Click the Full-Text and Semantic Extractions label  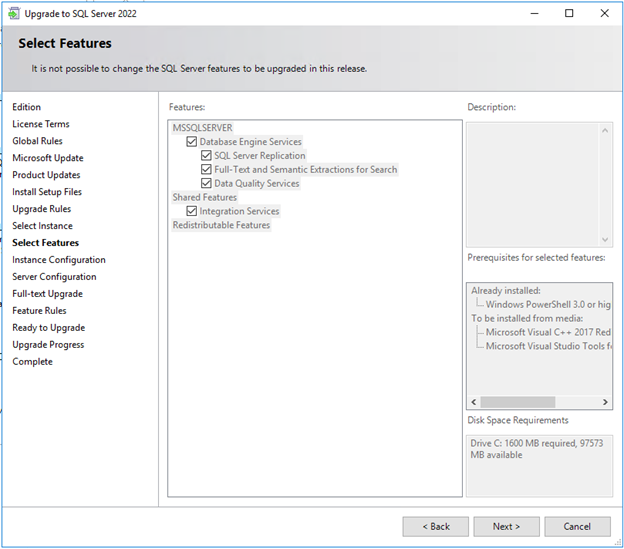[306, 169]
